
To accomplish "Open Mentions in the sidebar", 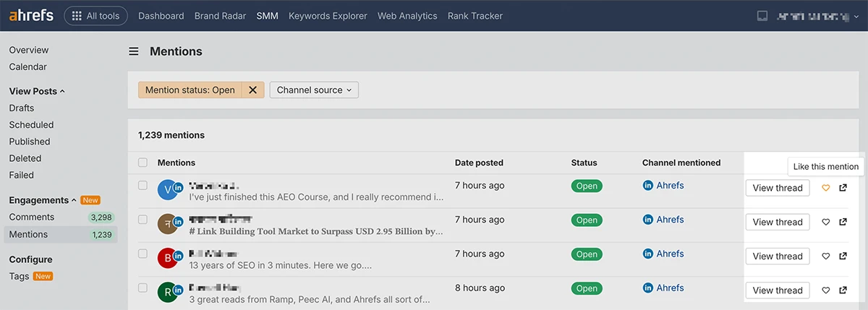I will click(61, 234).
